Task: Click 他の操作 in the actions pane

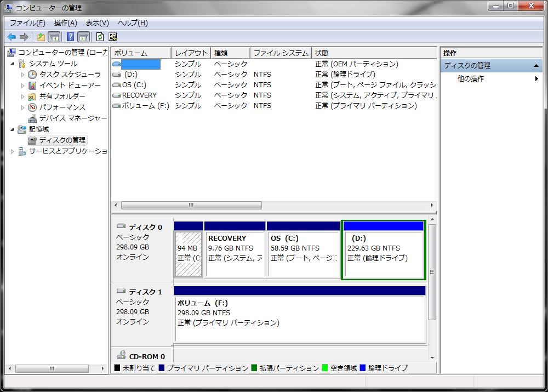Action: [x=471, y=79]
